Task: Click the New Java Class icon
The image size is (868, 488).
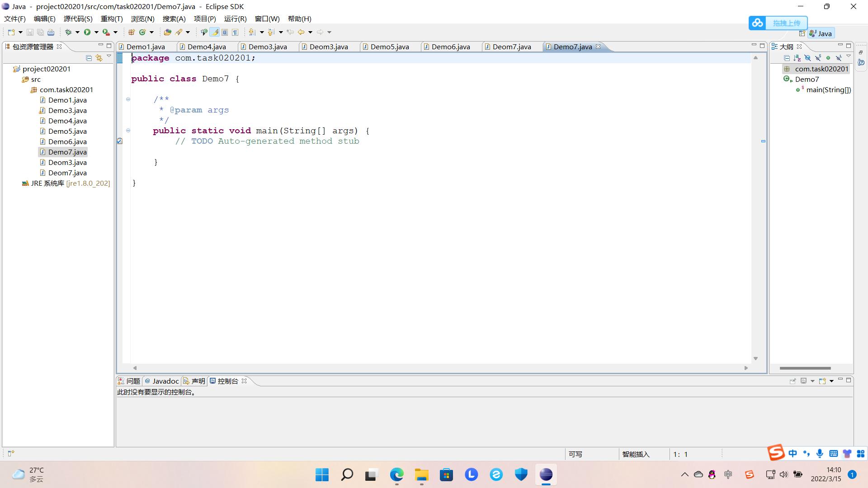Action: coord(142,32)
